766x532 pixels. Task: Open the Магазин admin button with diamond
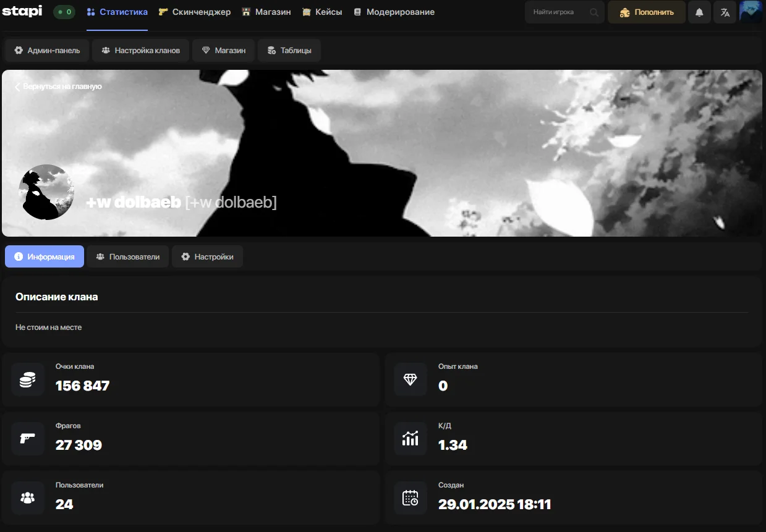point(223,51)
